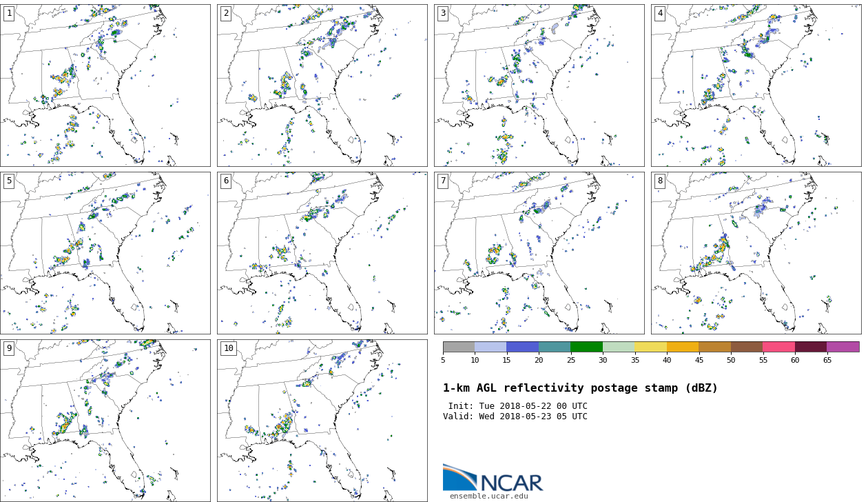The width and height of the screenshot is (868, 502).
Task: Open ensemble member 2 map panel
Action: click(322, 86)
